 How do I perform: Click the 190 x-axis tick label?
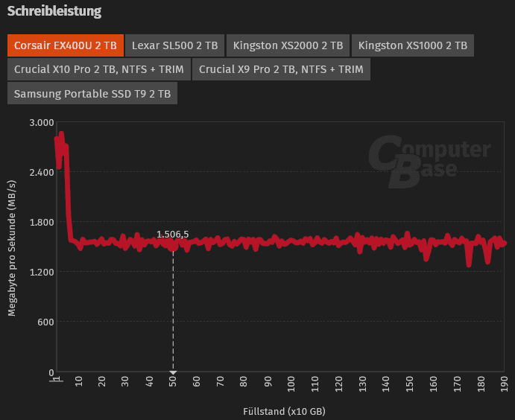pos(504,384)
